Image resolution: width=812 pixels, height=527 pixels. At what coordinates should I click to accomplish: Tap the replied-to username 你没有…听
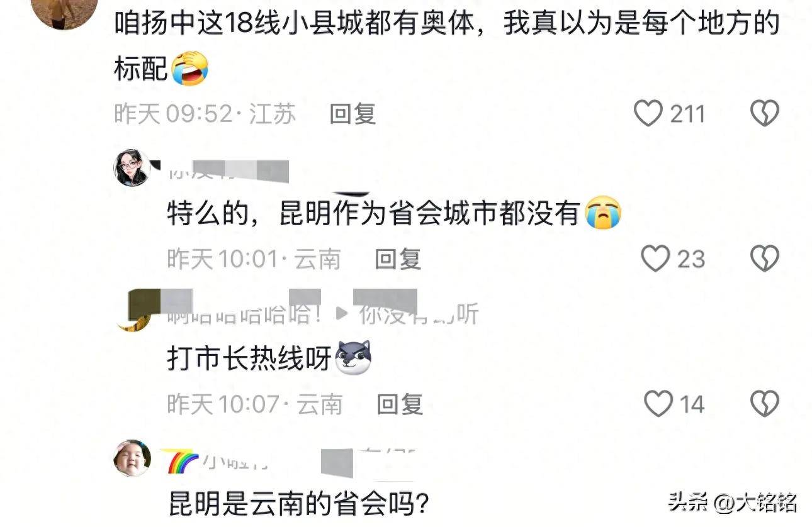[419, 314]
